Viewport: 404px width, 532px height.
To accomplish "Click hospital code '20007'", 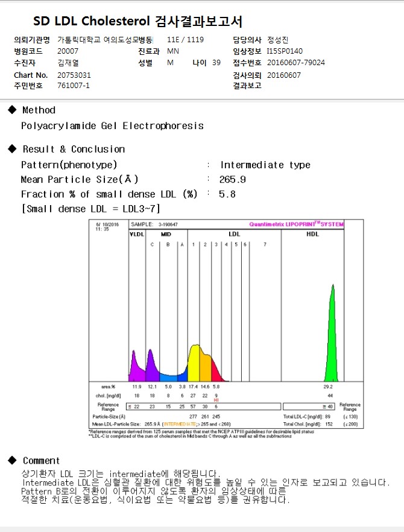I will point(68,51).
